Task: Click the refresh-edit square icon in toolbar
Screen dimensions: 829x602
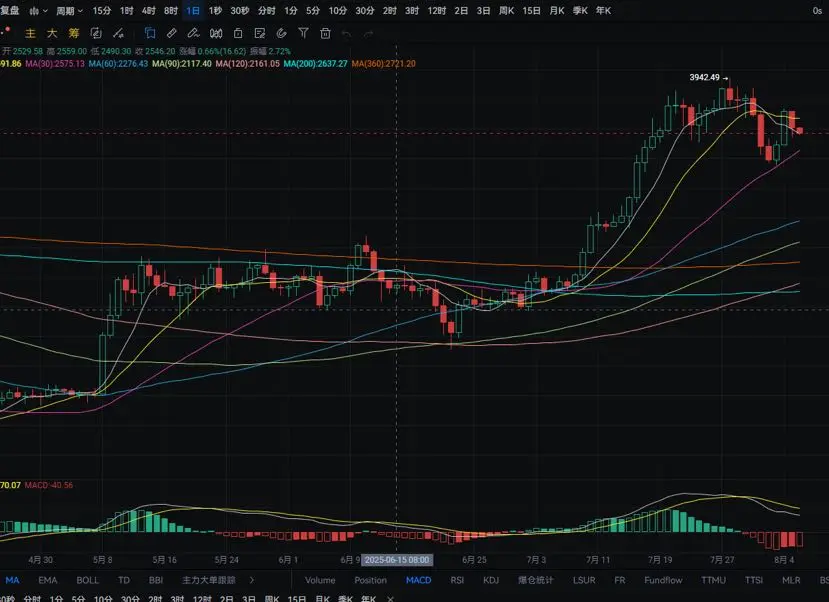Action: coord(96,33)
